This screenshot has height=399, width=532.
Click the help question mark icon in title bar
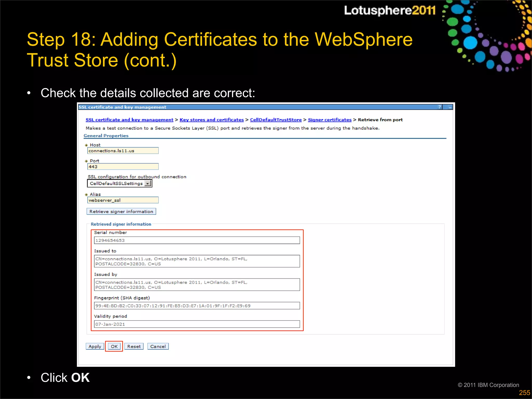[x=439, y=107]
